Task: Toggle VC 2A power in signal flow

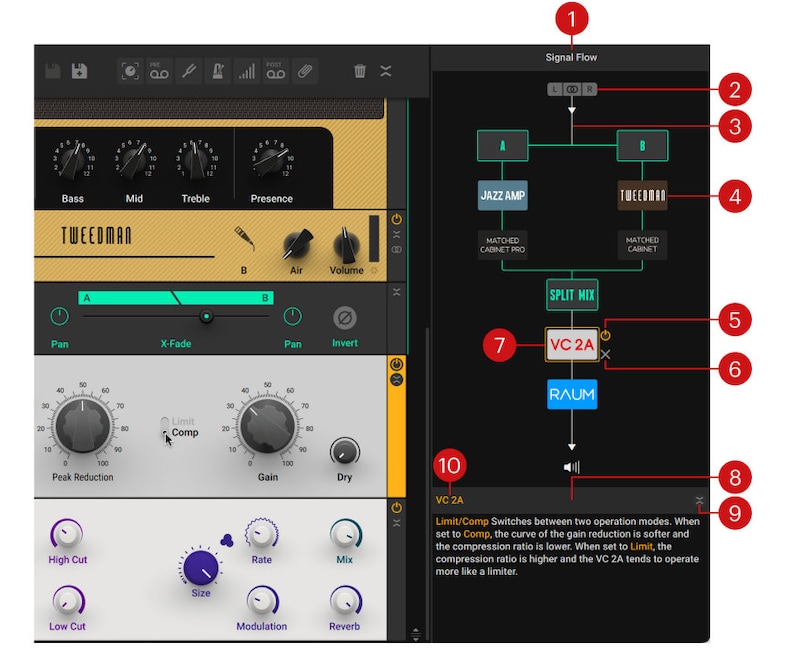Action: point(605,335)
